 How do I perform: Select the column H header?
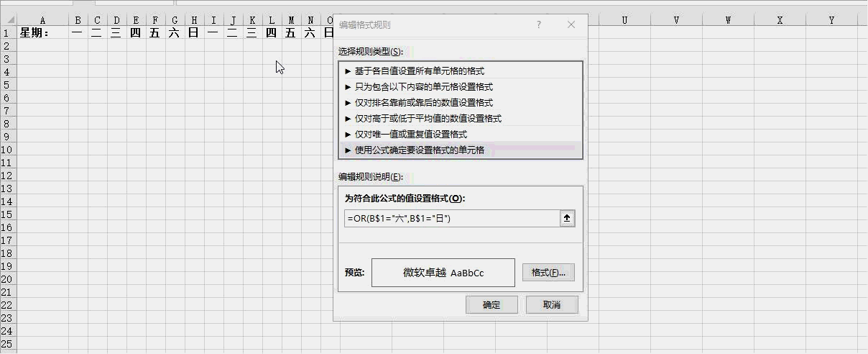click(194, 20)
